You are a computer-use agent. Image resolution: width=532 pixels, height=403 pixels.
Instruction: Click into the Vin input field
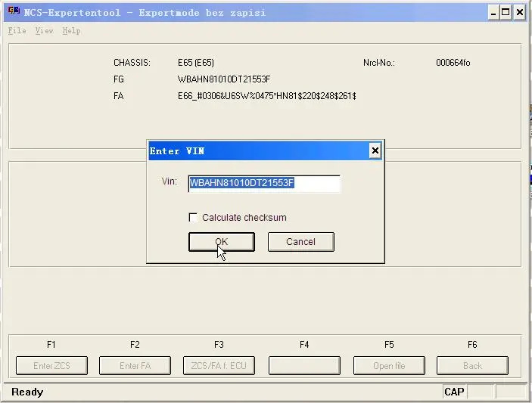pyautogui.click(x=264, y=184)
